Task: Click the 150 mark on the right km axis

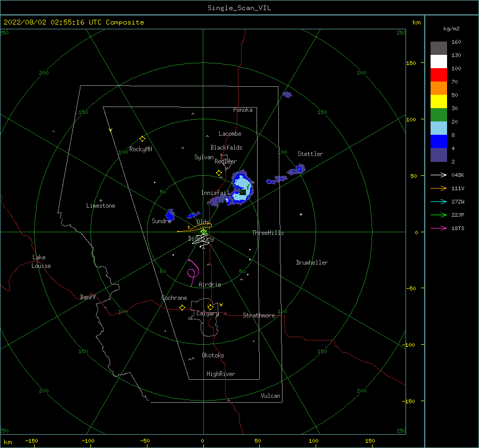Action: [x=411, y=63]
